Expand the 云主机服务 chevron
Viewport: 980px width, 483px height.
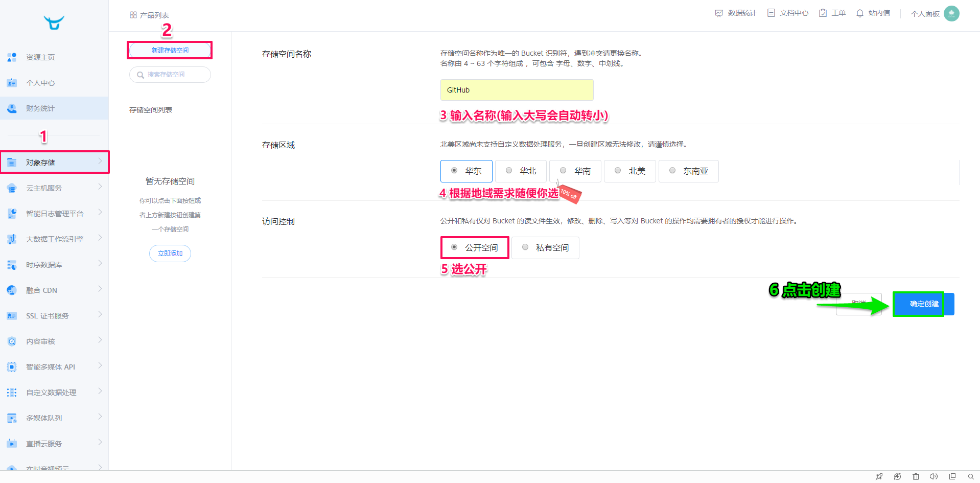[x=100, y=187]
